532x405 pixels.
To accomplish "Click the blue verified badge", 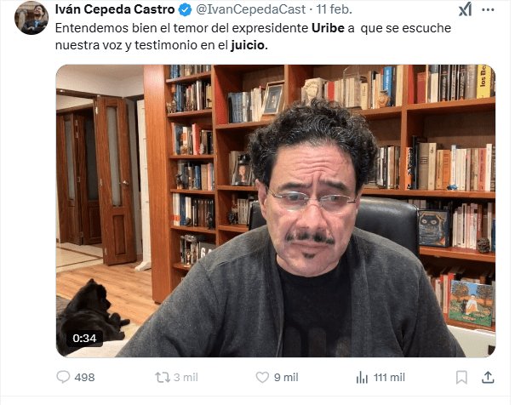I will click(x=186, y=10).
